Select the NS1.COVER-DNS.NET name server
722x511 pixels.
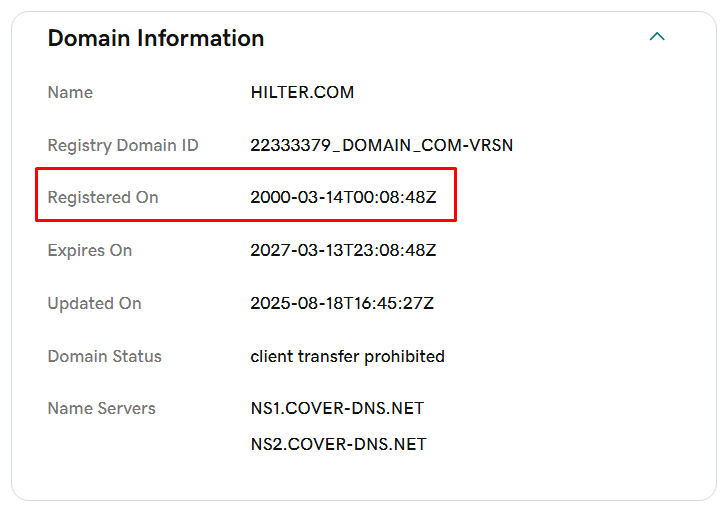[x=337, y=408]
